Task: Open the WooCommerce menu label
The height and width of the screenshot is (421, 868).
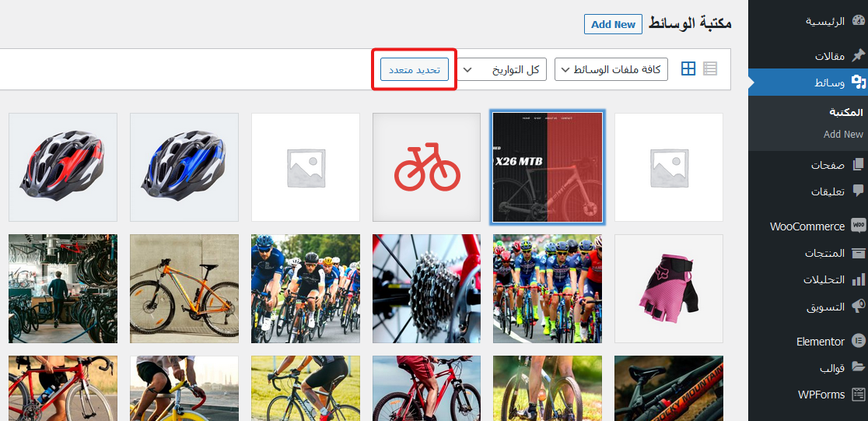Action: [807, 226]
